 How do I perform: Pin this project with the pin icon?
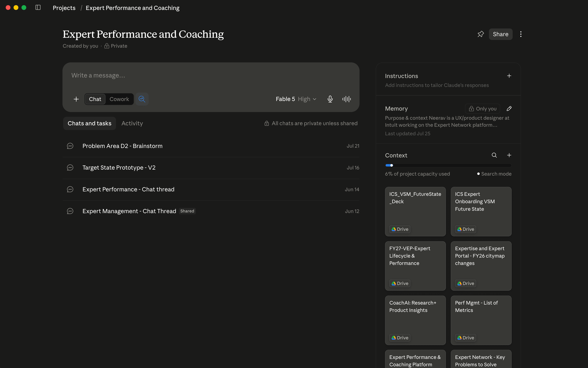(481, 34)
